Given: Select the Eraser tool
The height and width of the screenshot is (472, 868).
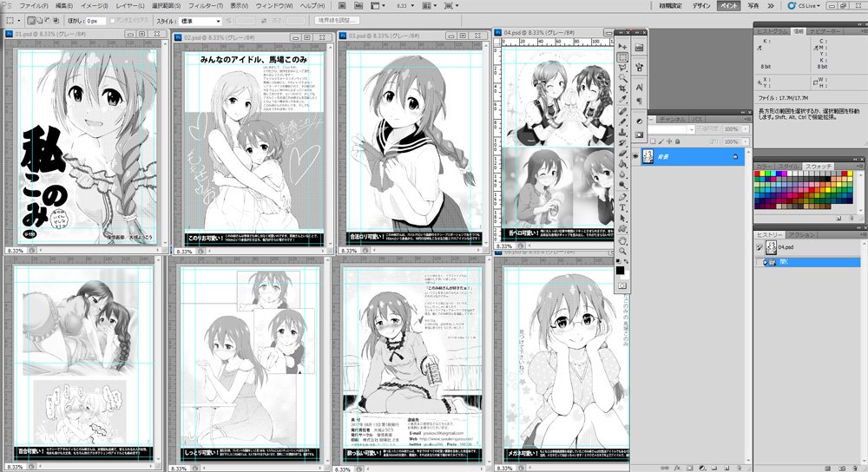Looking at the screenshot, I should point(622,154).
